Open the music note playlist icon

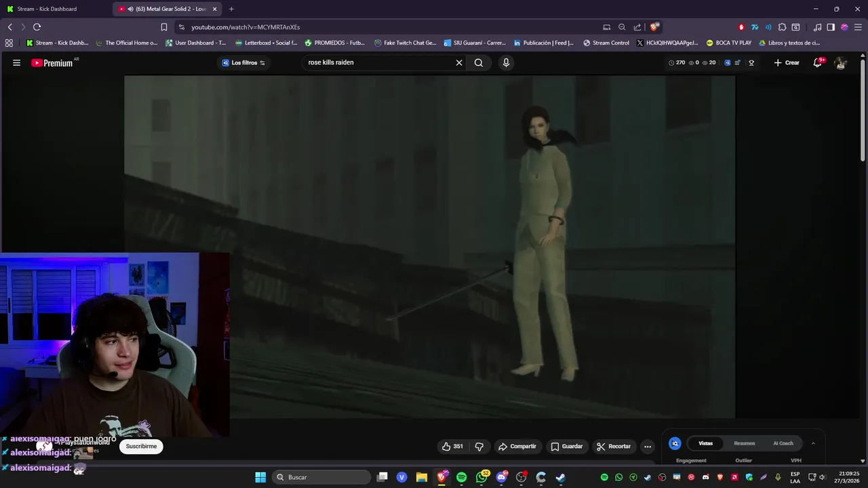click(818, 27)
